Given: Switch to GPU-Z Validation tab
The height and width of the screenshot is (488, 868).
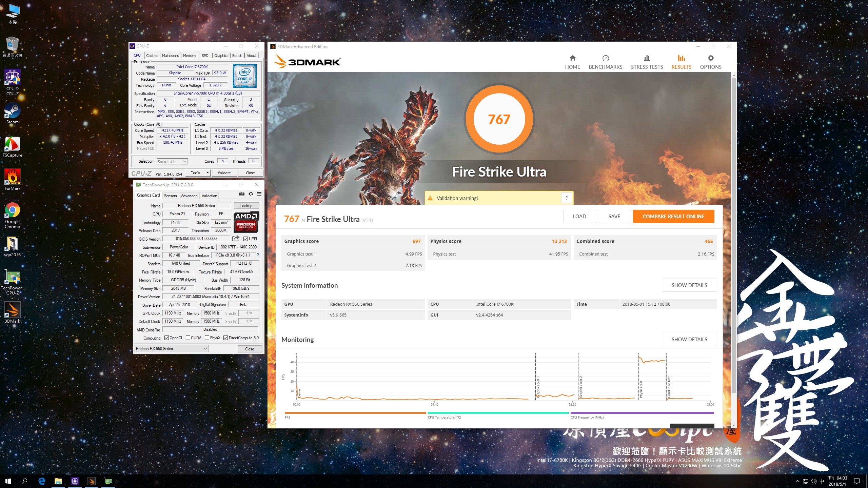Looking at the screenshot, I should [x=209, y=196].
